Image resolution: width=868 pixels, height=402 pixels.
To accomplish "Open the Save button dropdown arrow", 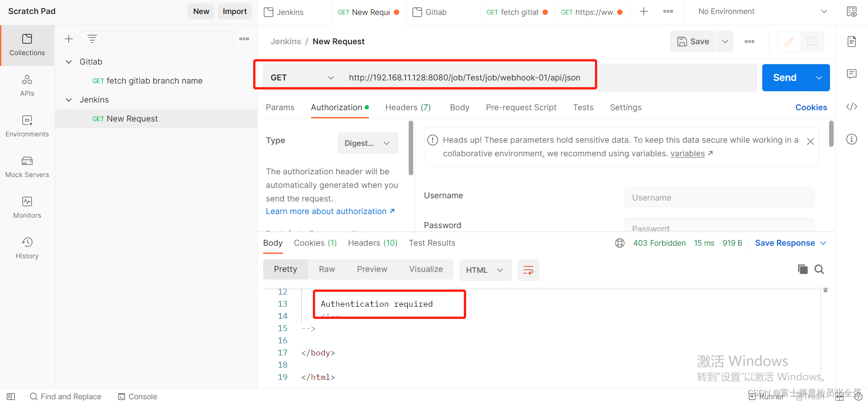I will click(x=725, y=42).
